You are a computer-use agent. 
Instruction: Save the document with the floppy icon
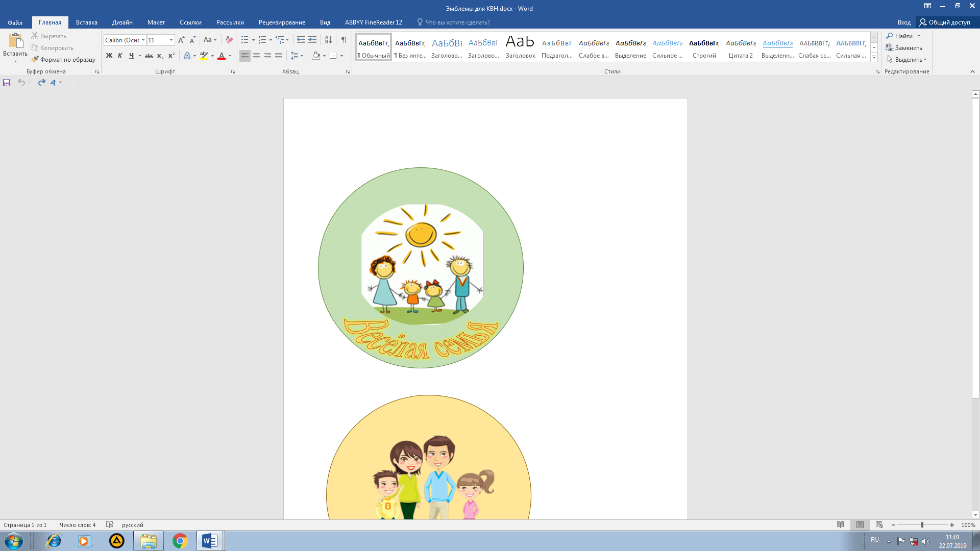[7, 82]
